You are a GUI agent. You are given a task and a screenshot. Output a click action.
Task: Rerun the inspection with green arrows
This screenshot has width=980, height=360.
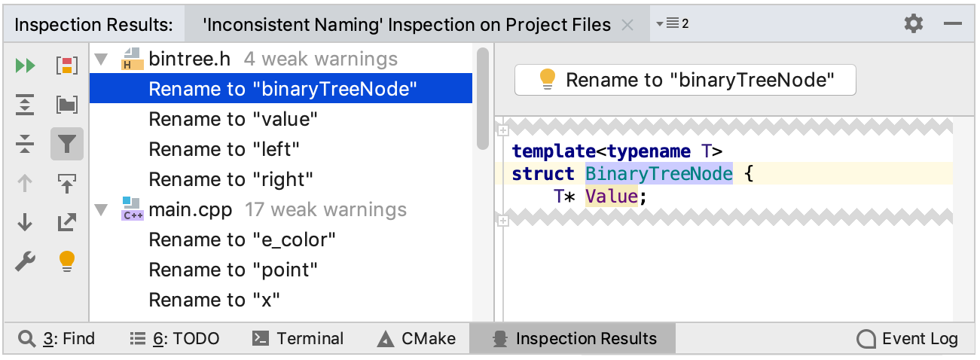point(26,66)
